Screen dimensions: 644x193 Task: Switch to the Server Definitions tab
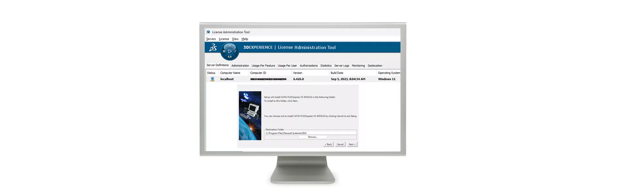coord(217,65)
